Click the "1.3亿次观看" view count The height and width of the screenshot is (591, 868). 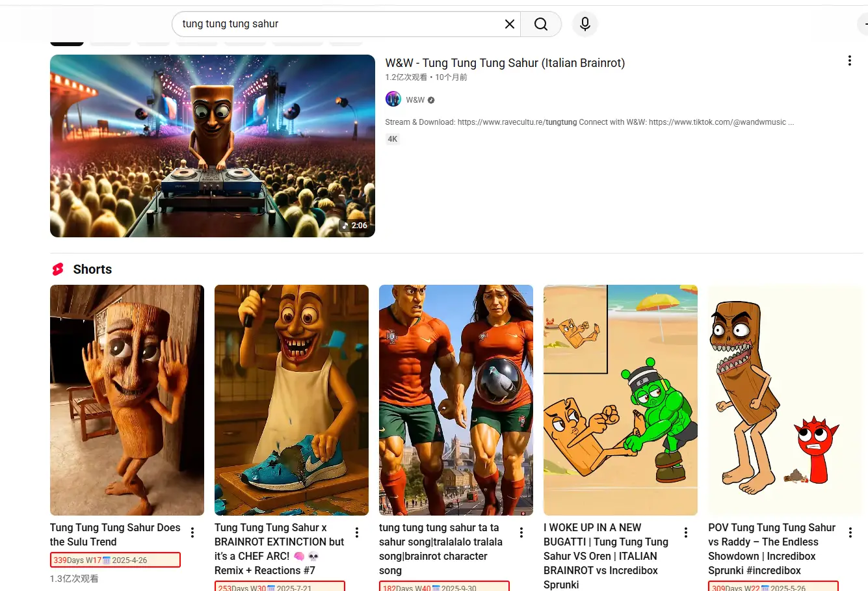[x=74, y=579]
